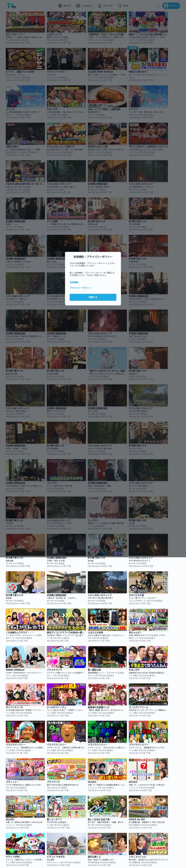
Task: Open the マイページ person icon menu
Action: [105, 6]
